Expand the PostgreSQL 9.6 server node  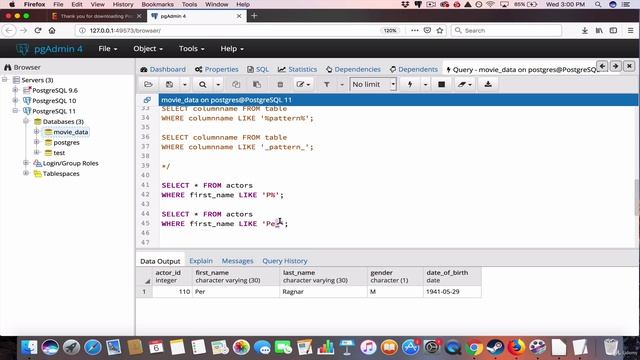click(16, 90)
